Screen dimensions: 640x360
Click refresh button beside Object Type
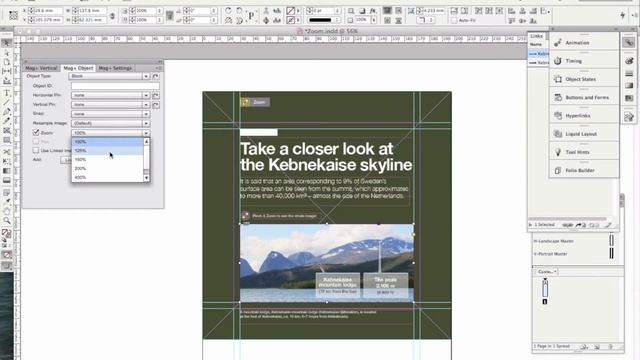tap(156, 76)
